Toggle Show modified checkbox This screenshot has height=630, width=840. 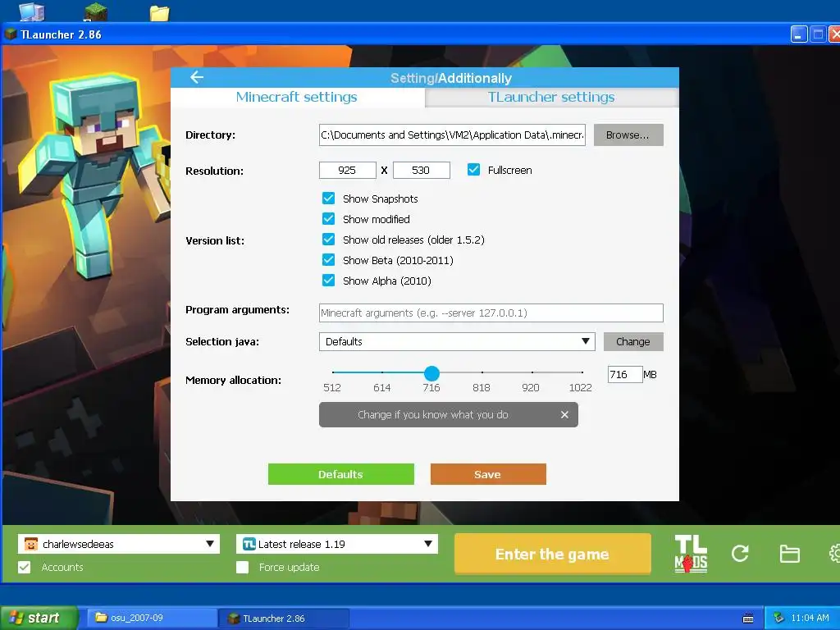point(328,219)
